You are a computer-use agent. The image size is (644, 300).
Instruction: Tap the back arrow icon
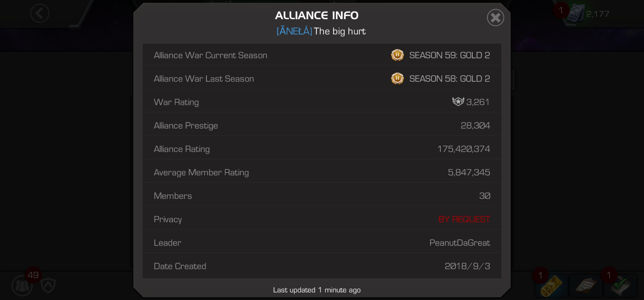tap(40, 13)
